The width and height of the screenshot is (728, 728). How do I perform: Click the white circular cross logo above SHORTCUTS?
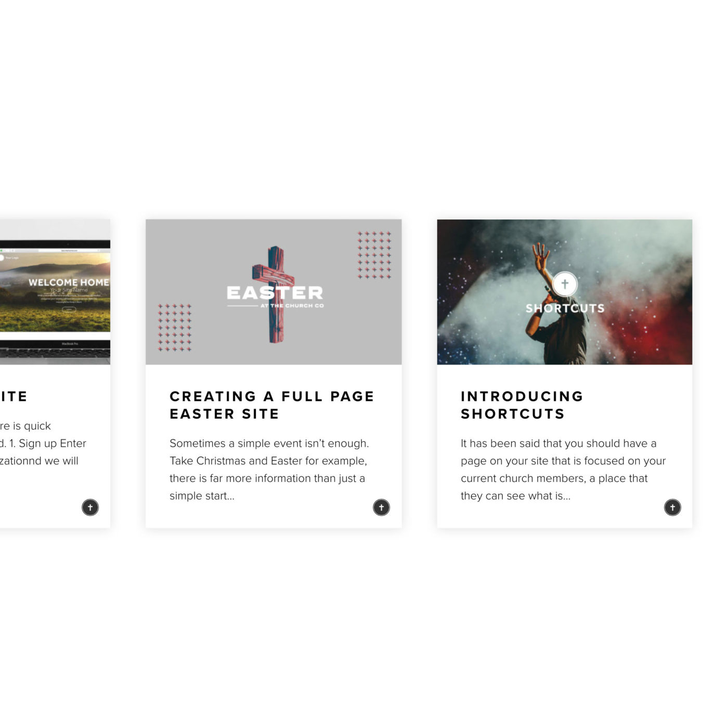coord(565,284)
